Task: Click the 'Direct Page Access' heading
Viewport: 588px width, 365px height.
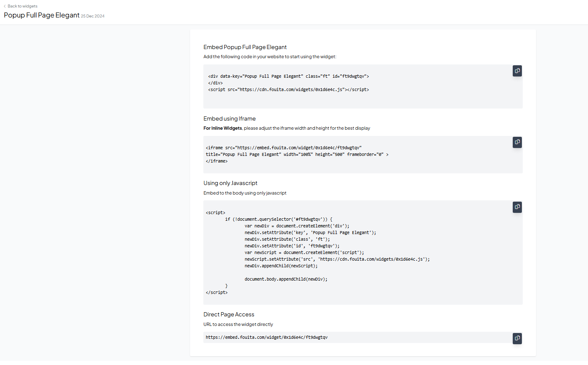Action: click(229, 314)
